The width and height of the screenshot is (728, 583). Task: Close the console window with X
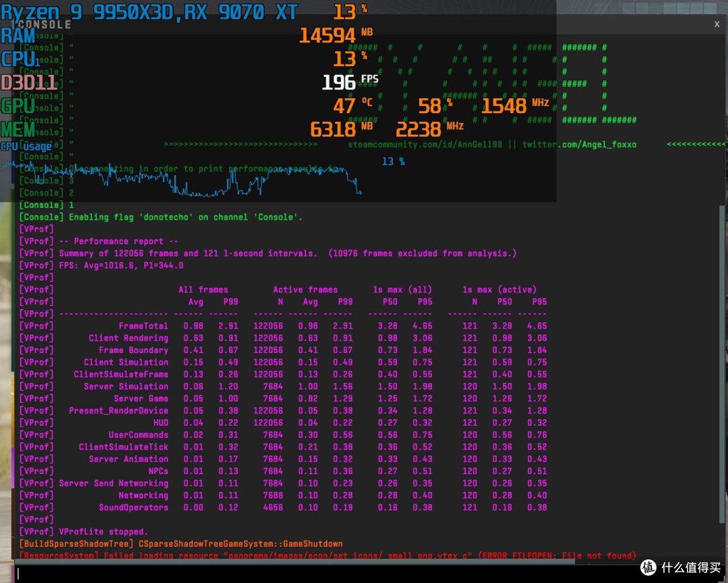tap(717, 24)
